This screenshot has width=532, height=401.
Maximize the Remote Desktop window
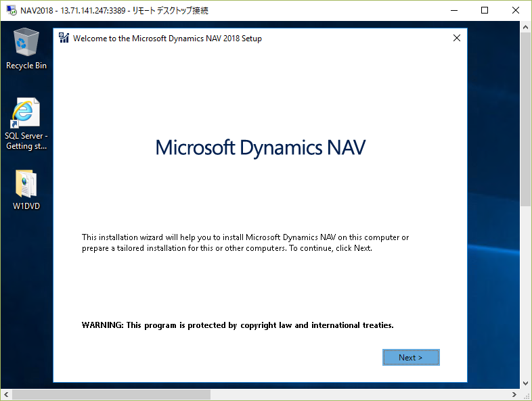pos(485,10)
